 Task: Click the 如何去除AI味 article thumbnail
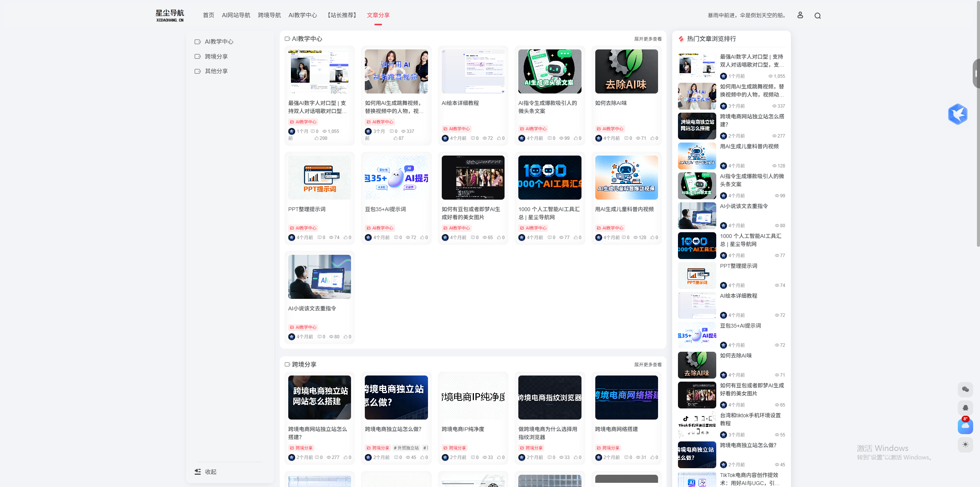[626, 71]
